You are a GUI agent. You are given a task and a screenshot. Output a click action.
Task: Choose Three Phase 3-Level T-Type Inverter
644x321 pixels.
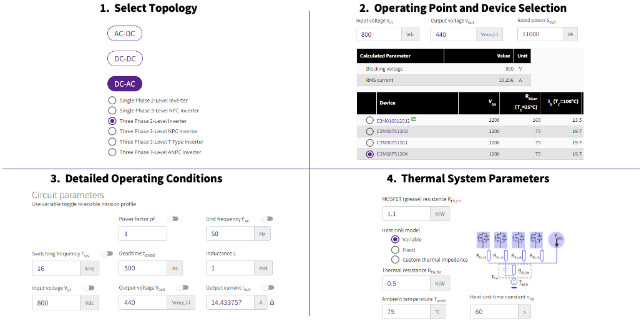pyautogui.click(x=112, y=142)
